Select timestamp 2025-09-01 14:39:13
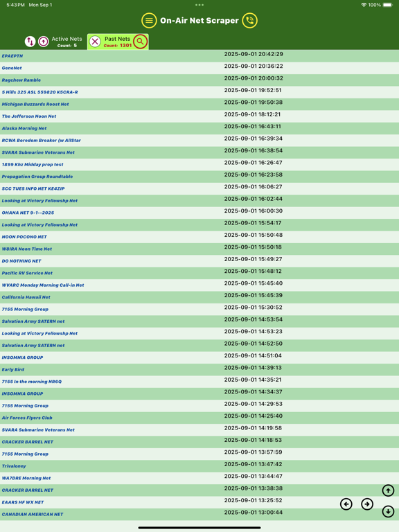This screenshot has height=532, width=399. coord(253,367)
